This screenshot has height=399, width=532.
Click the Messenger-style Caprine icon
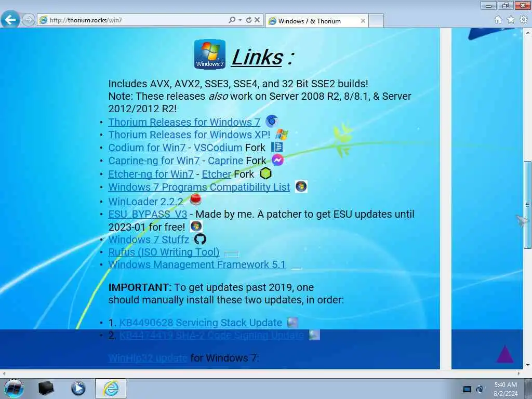[277, 160]
